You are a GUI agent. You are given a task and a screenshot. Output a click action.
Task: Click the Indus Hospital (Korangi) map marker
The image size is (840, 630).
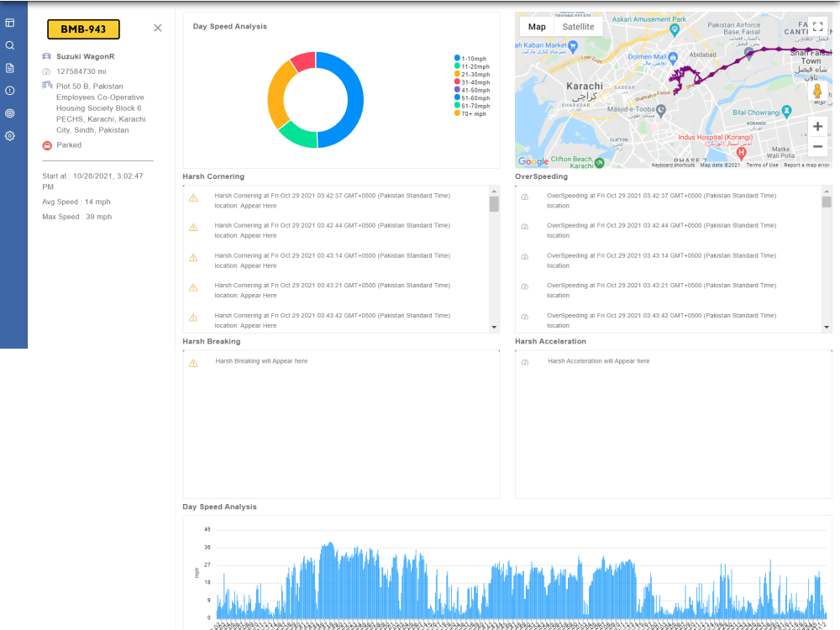[741, 153]
